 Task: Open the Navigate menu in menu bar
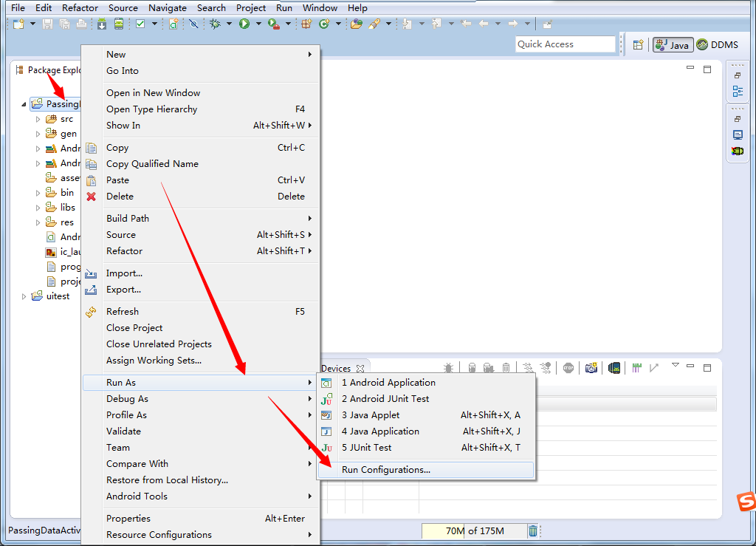pyautogui.click(x=168, y=7)
